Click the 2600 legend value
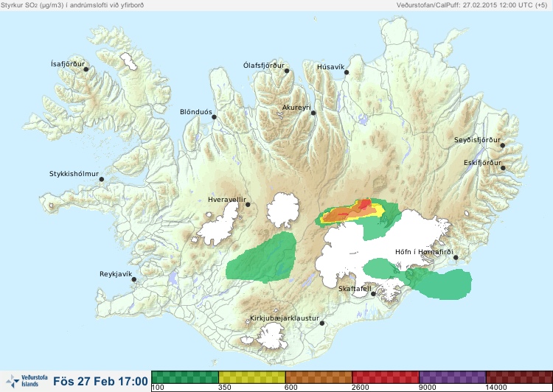This screenshot has width=553, height=392. [360, 388]
